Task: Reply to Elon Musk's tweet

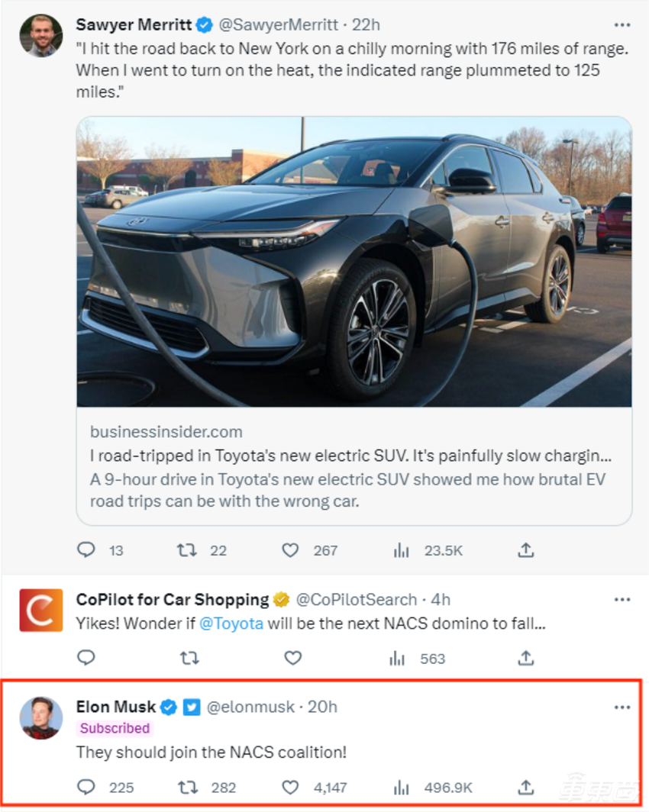Action: 87,788
